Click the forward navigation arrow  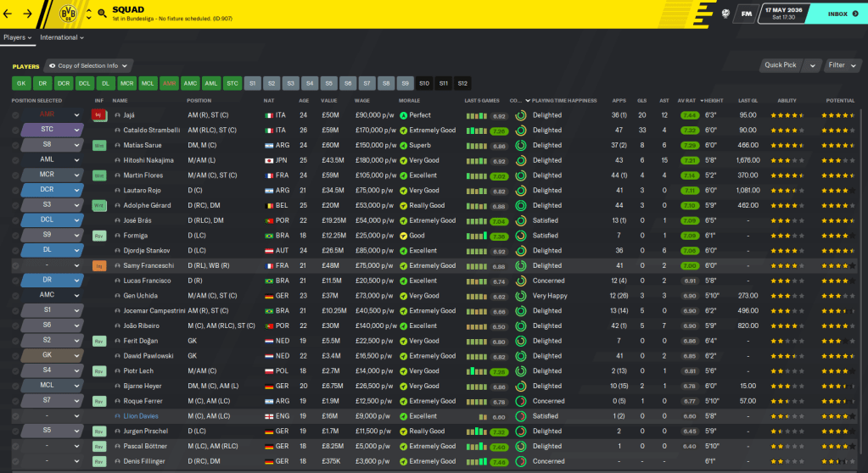(x=28, y=14)
